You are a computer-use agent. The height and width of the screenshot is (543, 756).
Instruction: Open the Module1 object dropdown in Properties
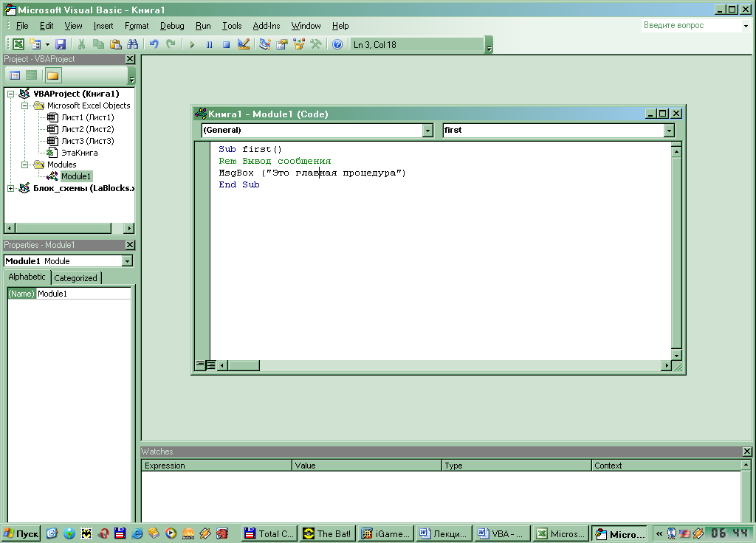coord(127,261)
